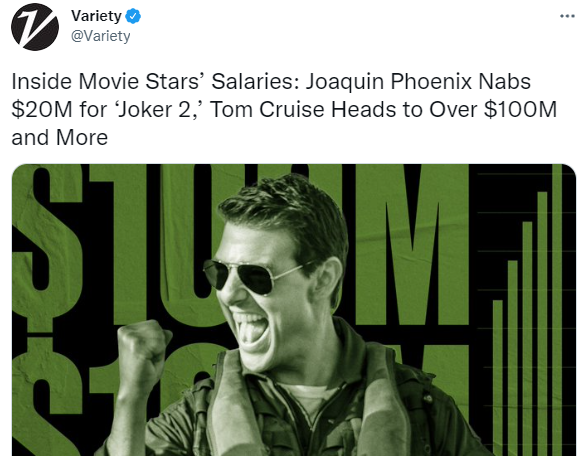Click the Variety display name
588x456 pixels.
coord(96,16)
